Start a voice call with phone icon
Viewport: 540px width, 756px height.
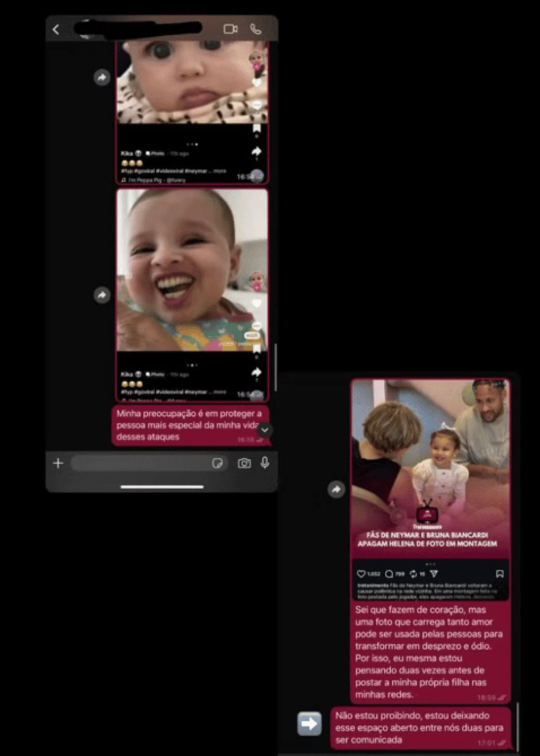coord(256,29)
